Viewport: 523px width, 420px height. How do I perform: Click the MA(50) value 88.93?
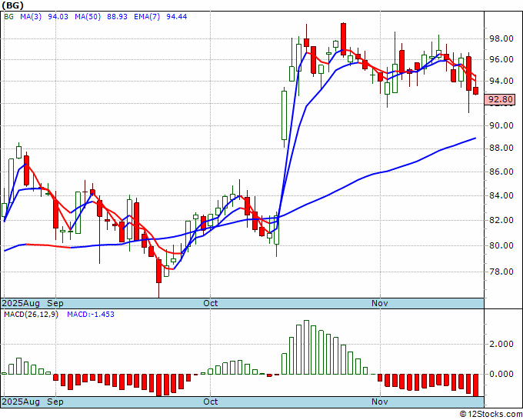pos(117,17)
